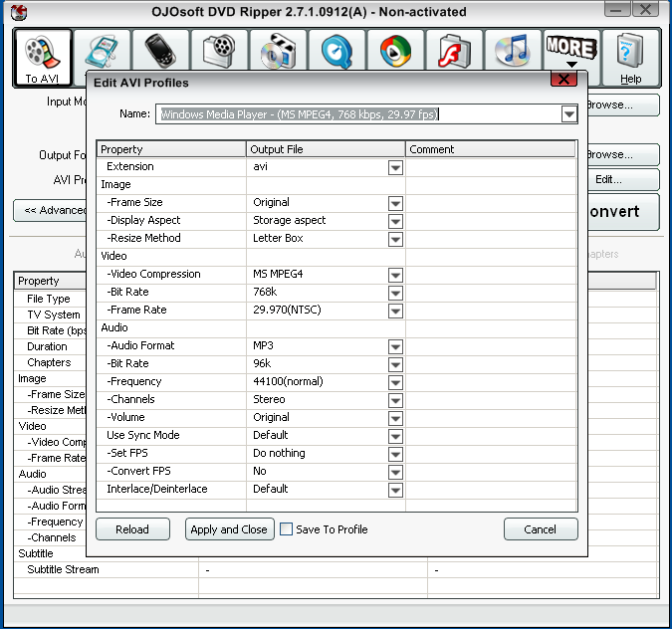
Task: Open the Display Aspect dropdown
Action: pos(395,222)
